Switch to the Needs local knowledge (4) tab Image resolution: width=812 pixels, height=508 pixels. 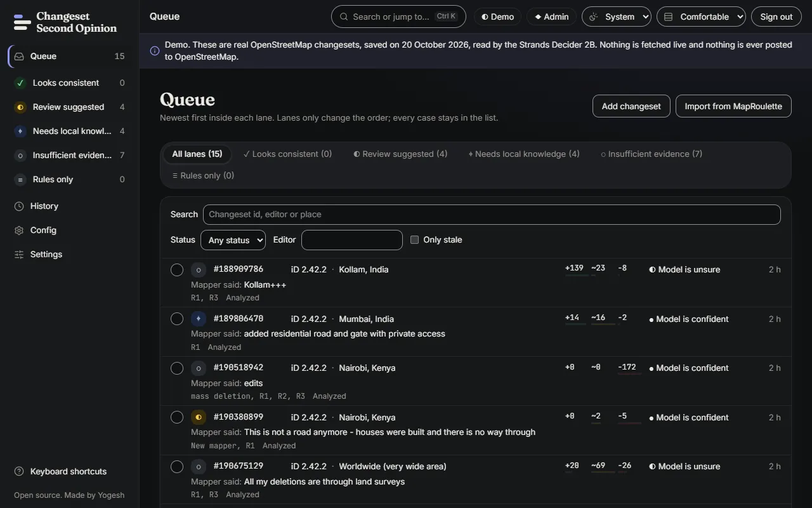coord(524,154)
